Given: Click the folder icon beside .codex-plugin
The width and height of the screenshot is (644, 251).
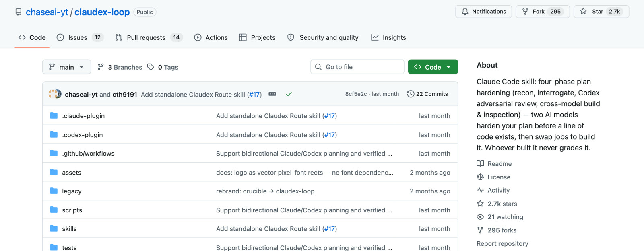Looking at the screenshot, I should (54, 134).
